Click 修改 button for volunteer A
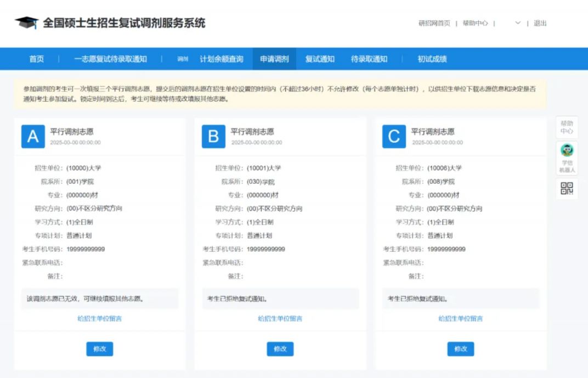The image size is (588, 378). [x=100, y=349]
